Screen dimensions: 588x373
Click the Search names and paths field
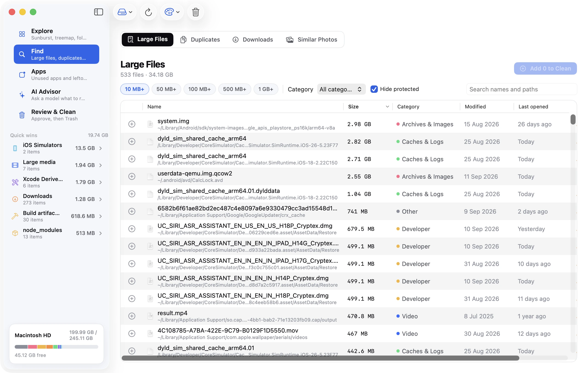[x=522, y=89]
